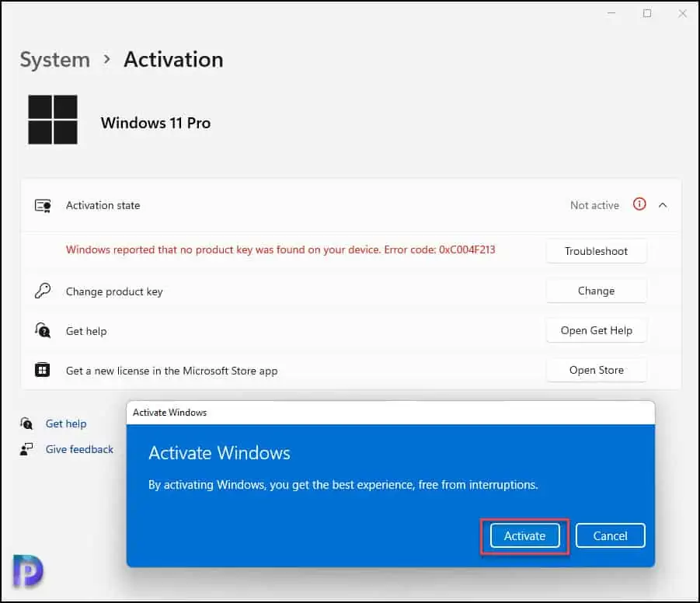Dismiss the dialog with Cancel
Screen dimensions: 700x603
point(610,536)
